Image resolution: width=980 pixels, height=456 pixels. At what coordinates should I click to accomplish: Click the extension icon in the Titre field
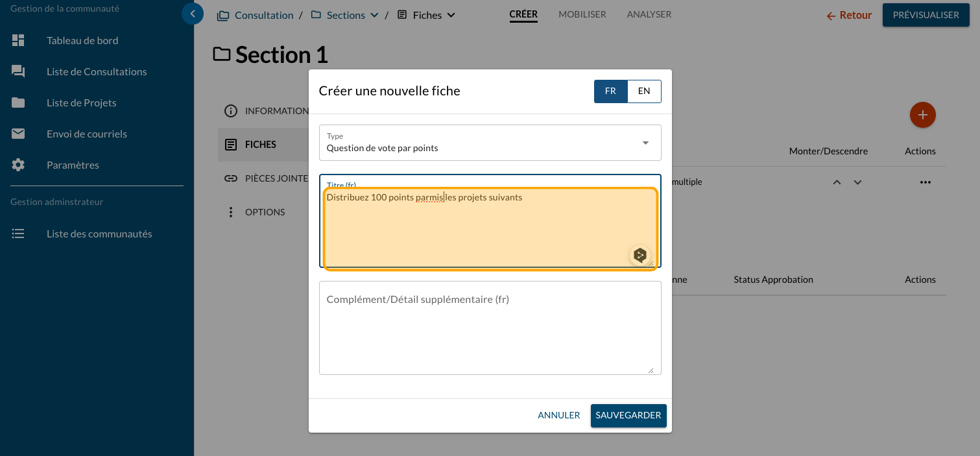point(640,255)
